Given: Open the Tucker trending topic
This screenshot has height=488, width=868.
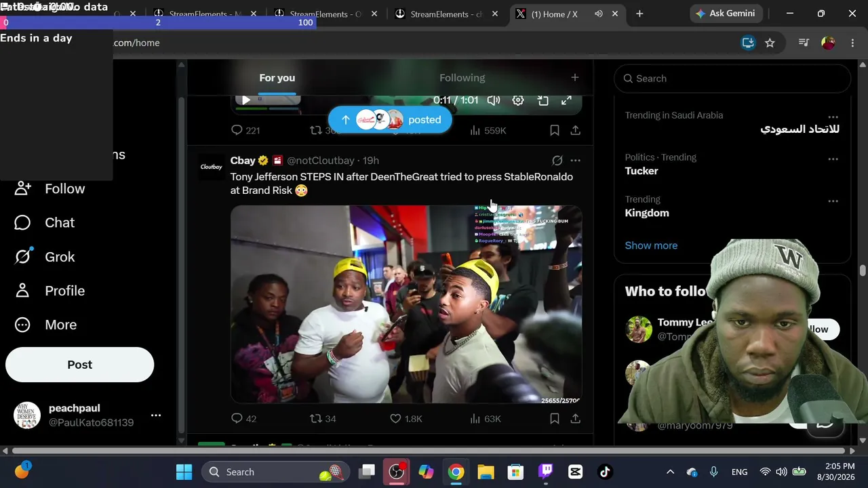Looking at the screenshot, I should [642, 171].
